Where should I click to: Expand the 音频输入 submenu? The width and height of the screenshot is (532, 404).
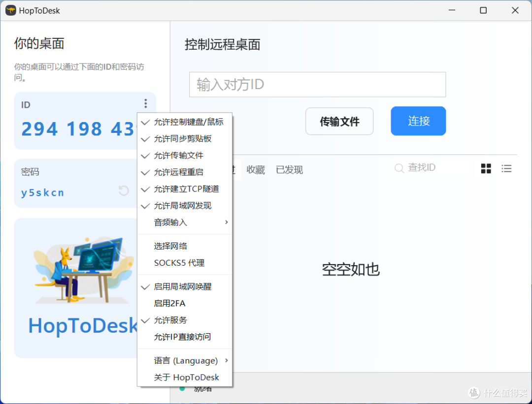pos(185,223)
